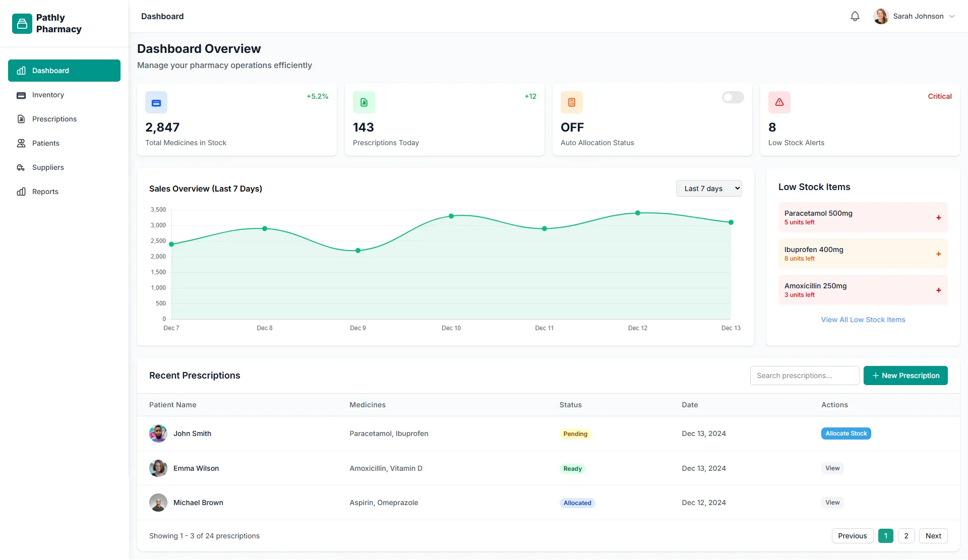Viewport: 968px width, 560px height.
Task: Click the Dec 9 data point on chart
Action: (x=358, y=251)
